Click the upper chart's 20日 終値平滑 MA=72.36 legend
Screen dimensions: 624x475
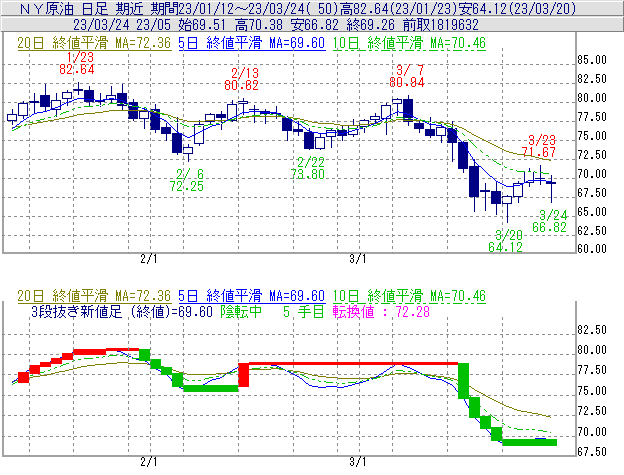tap(94, 43)
